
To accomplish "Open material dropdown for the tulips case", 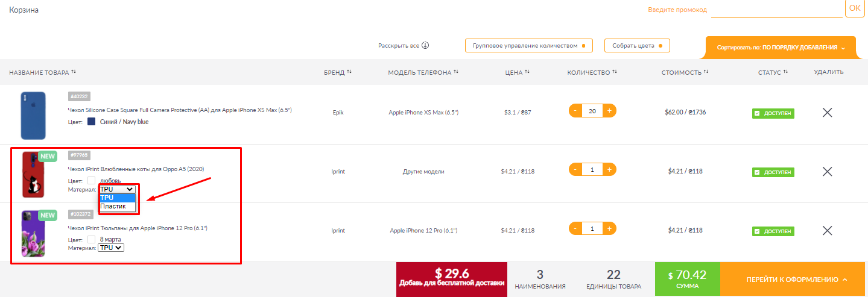I will pyautogui.click(x=111, y=248).
